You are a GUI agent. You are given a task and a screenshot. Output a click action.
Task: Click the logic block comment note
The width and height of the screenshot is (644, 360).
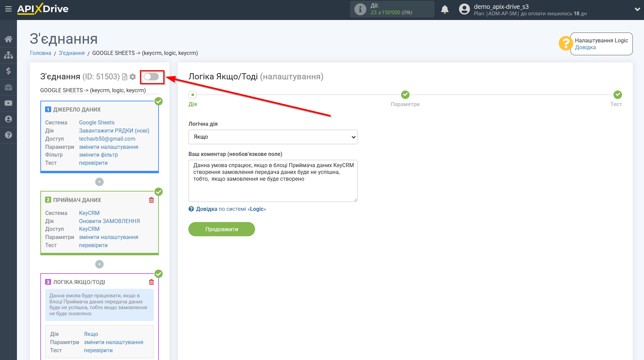click(x=99, y=305)
